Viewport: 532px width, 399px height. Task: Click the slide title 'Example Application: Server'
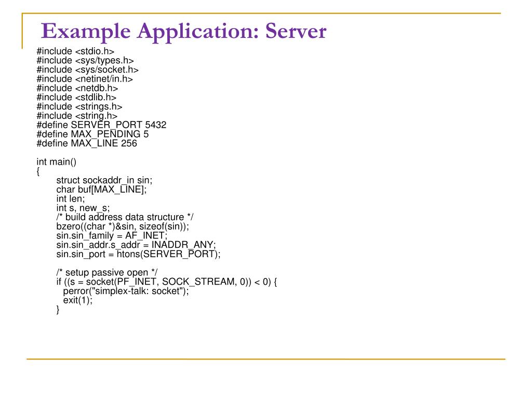coord(183,32)
